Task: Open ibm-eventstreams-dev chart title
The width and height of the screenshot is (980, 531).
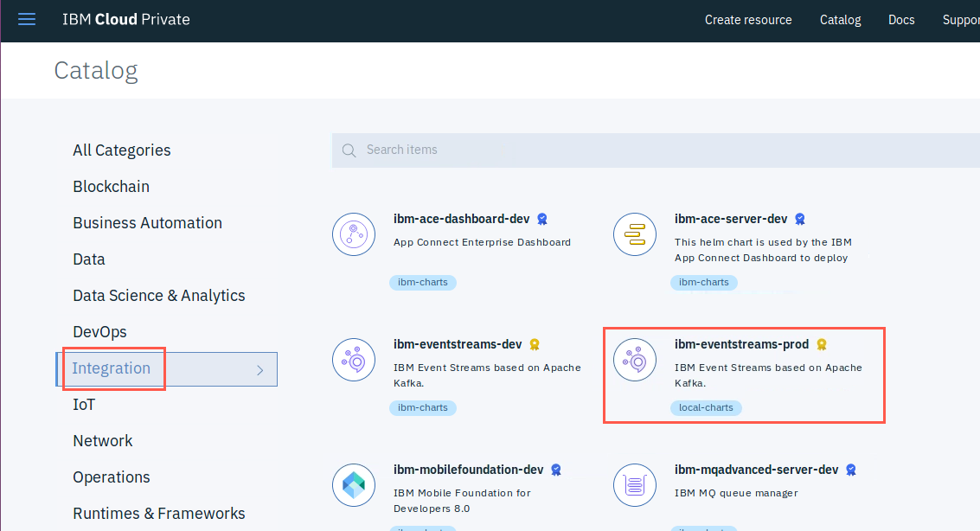Action: [x=458, y=344]
